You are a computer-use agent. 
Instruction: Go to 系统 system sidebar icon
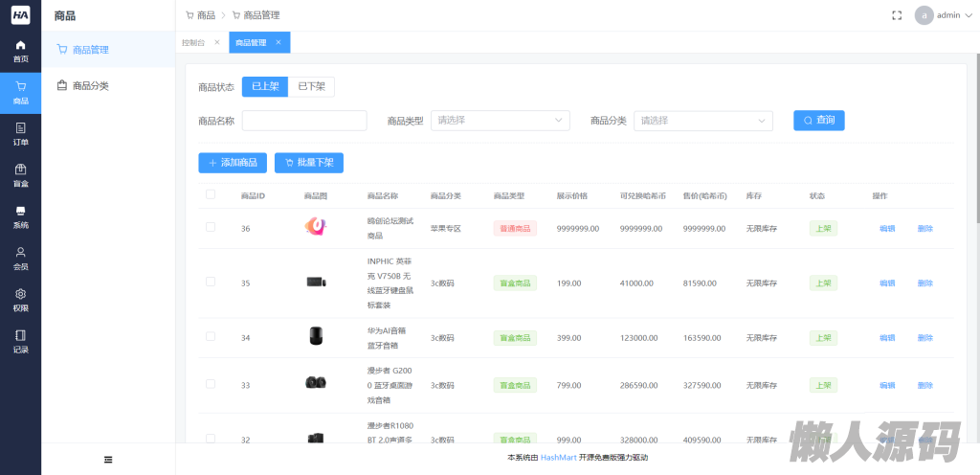tap(20, 216)
